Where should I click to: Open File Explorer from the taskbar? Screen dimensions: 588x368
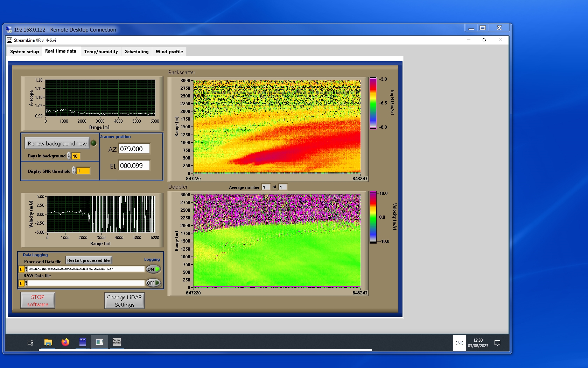tap(48, 342)
